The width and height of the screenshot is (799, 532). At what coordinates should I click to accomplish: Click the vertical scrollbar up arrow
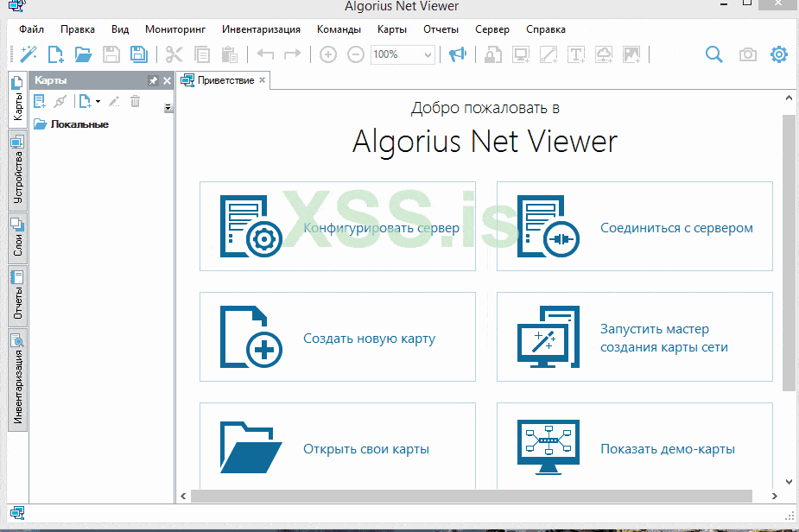789,98
